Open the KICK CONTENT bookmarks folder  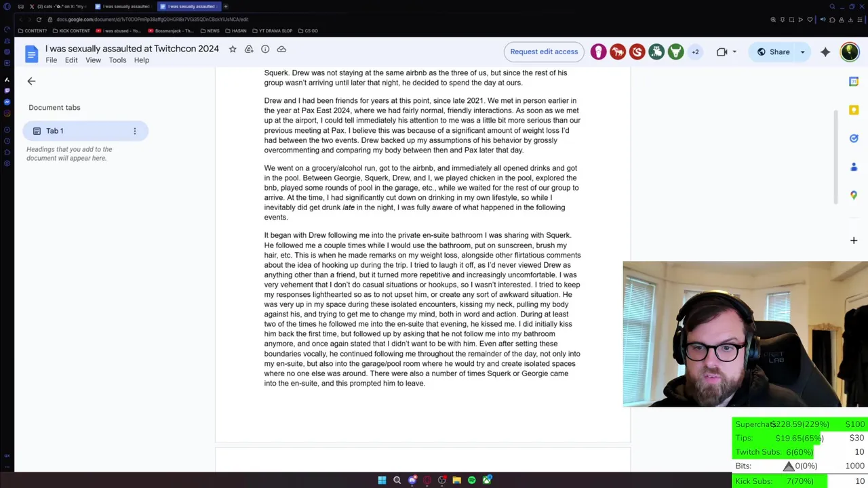[71, 30]
